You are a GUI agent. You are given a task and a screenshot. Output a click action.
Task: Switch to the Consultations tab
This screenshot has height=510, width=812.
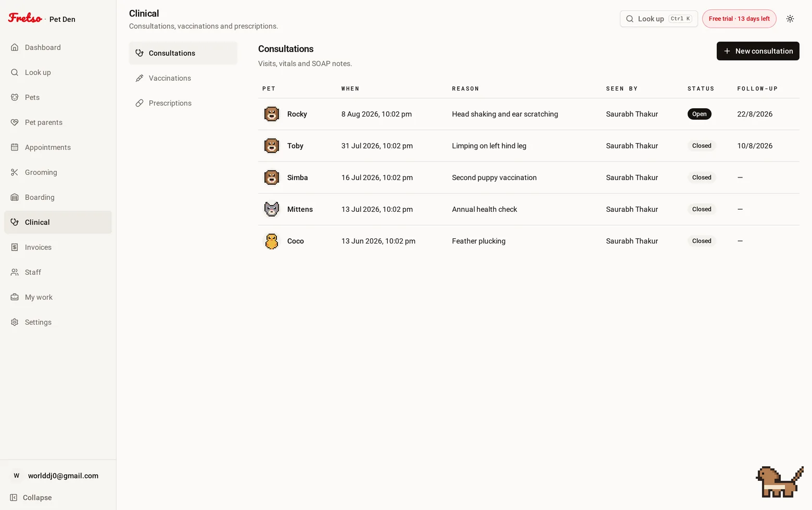click(183, 53)
